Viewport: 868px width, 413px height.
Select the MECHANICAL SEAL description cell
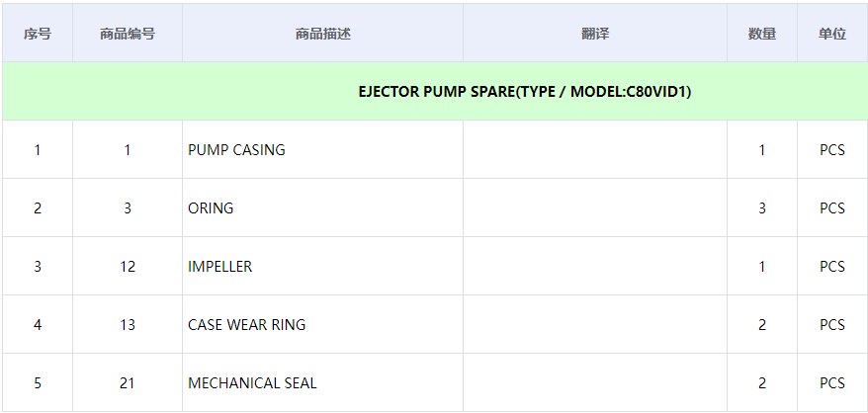(252, 383)
